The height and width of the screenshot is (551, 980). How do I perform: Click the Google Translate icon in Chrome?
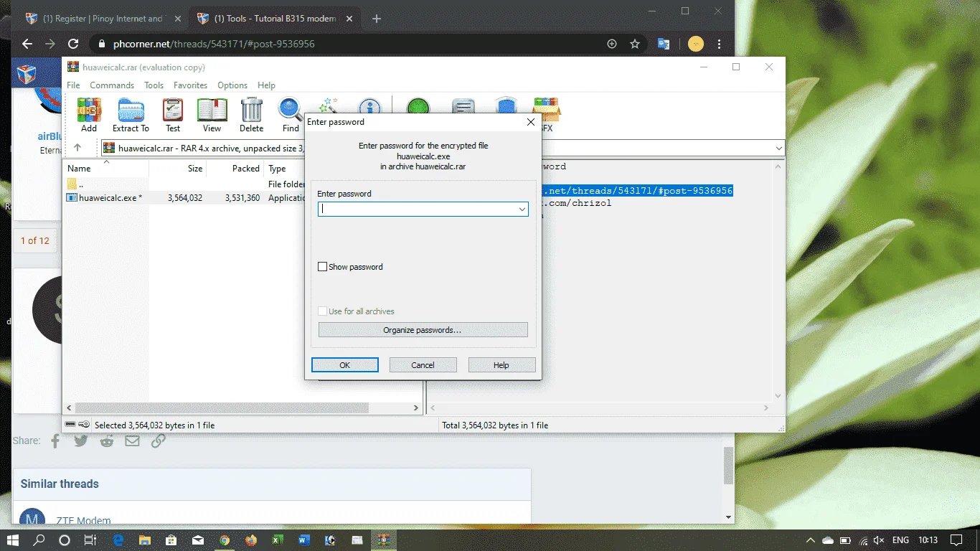tap(664, 44)
